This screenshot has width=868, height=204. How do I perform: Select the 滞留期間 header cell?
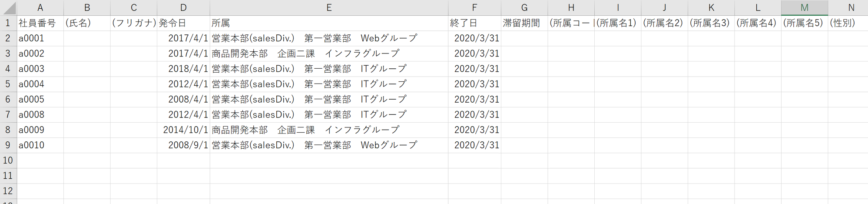(x=524, y=23)
